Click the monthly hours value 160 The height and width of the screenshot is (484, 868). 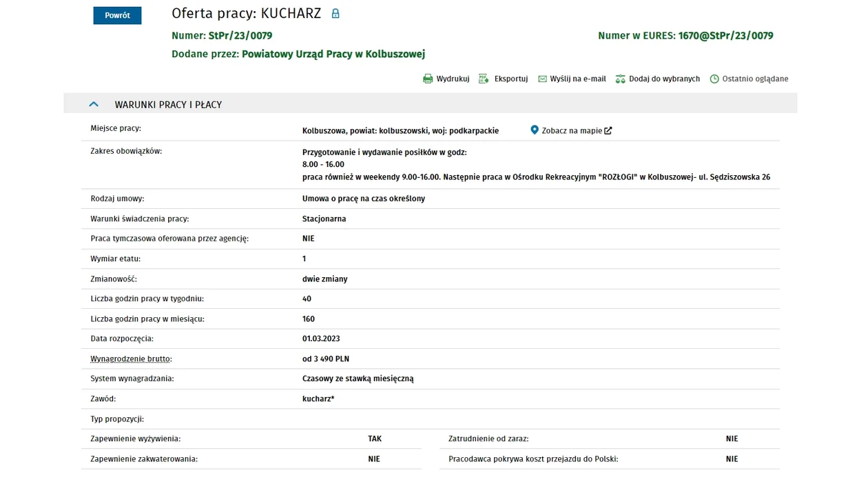pos(309,319)
